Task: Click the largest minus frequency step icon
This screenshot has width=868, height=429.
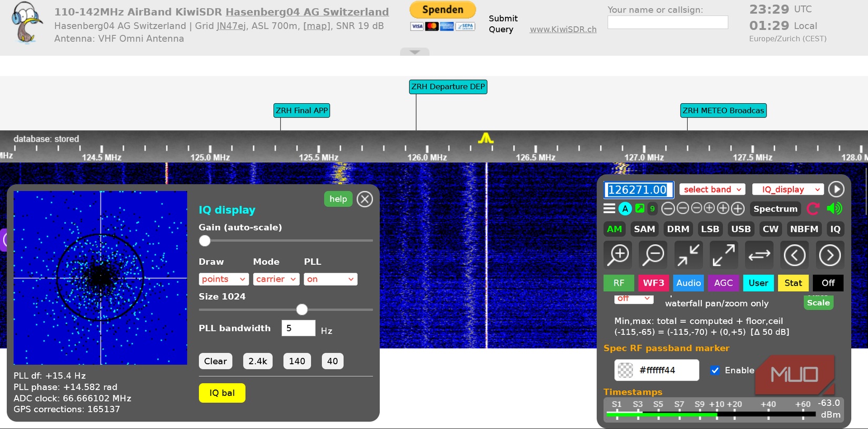Action: (668, 208)
